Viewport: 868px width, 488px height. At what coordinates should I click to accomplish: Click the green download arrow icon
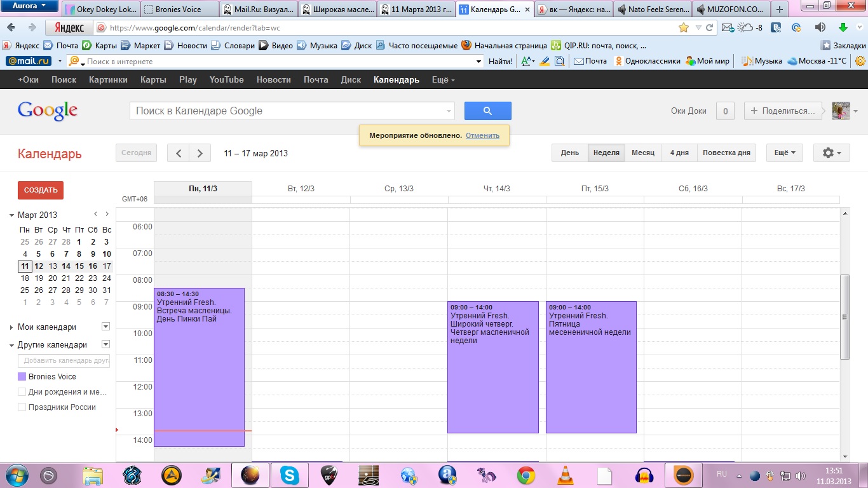pos(843,27)
